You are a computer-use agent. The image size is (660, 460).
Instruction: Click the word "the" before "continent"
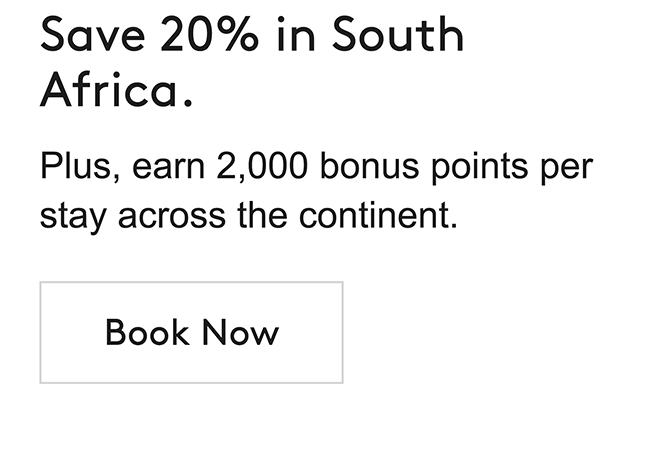click(x=264, y=216)
